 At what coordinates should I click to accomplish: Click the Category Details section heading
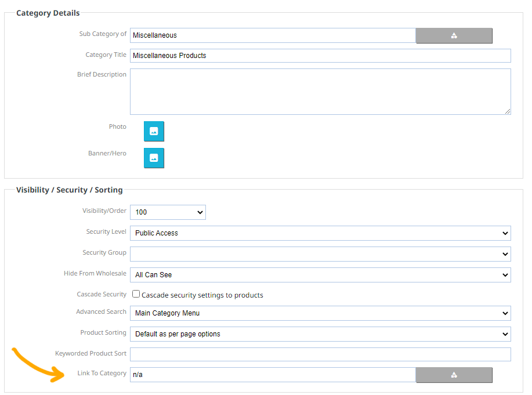pyautogui.click(x=48, y=13)
